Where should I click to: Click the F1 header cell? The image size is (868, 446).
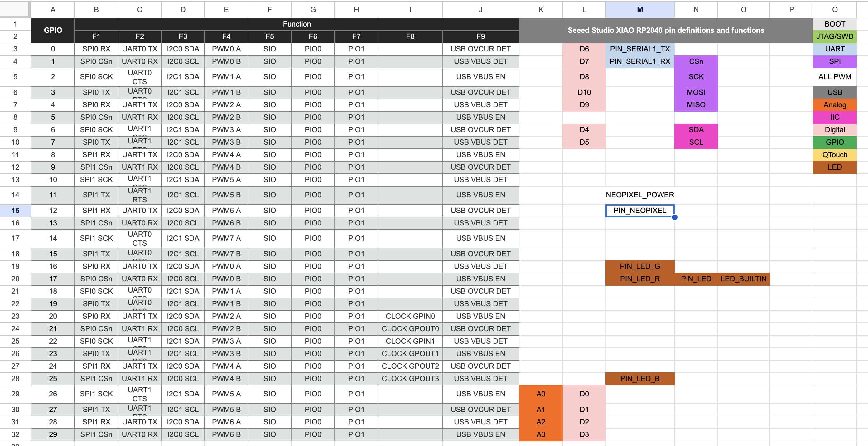(96, 37)
